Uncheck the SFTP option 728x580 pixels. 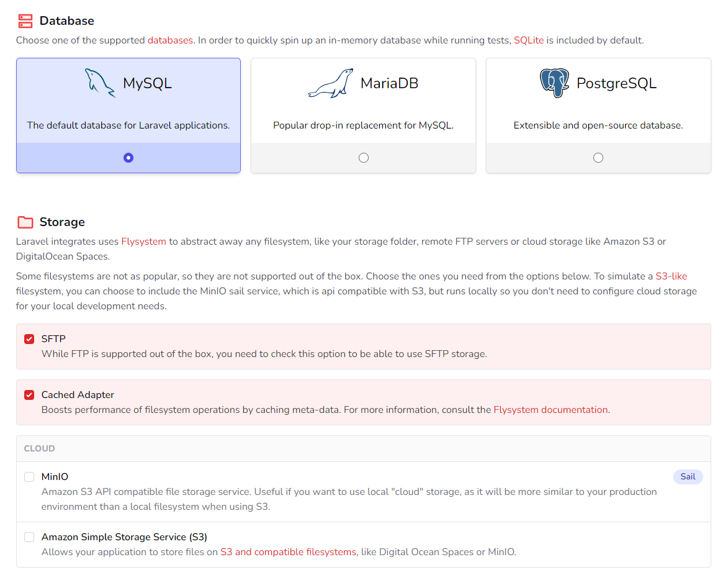28,338
